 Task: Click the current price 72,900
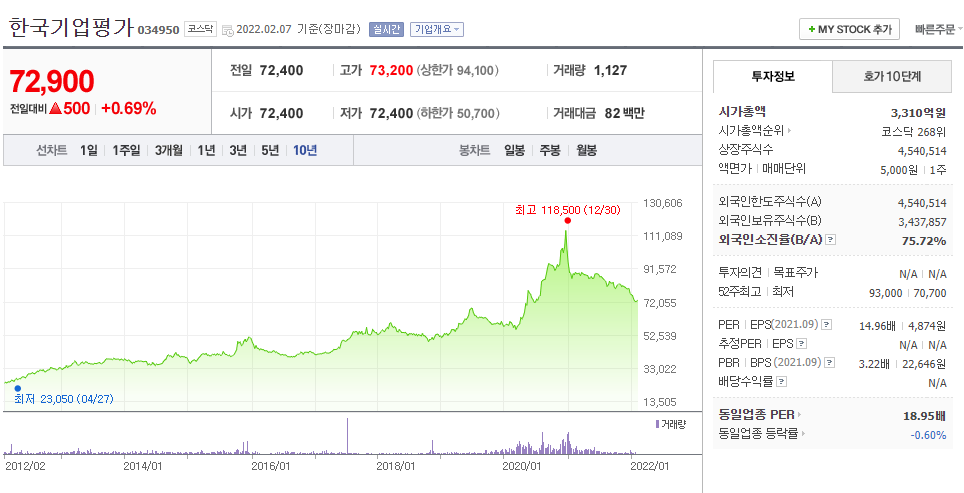[x=52, y=81]
